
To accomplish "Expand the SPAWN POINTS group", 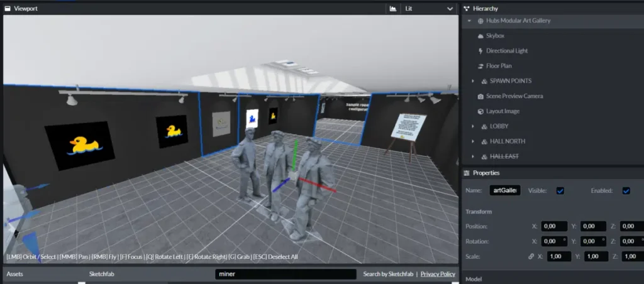I will pos(473,81).
